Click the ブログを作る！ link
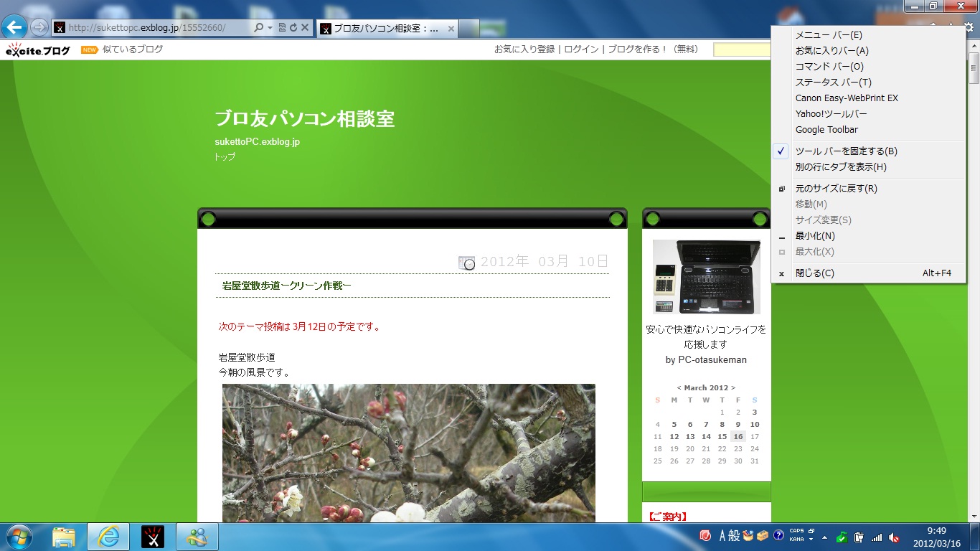This screenshot has width=980, height=551. pos(638,50)
